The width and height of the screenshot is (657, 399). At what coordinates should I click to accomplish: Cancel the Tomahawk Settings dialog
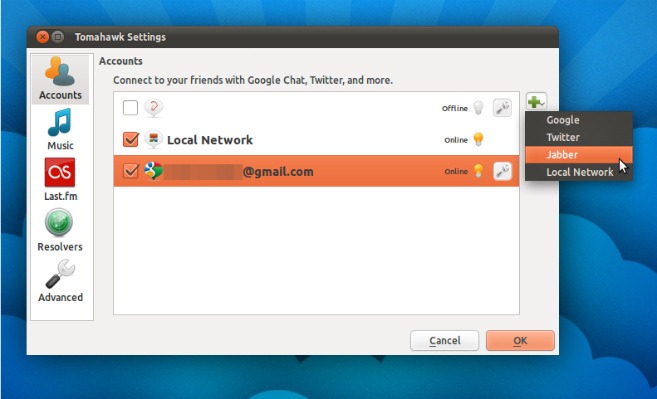coord(445,340)
